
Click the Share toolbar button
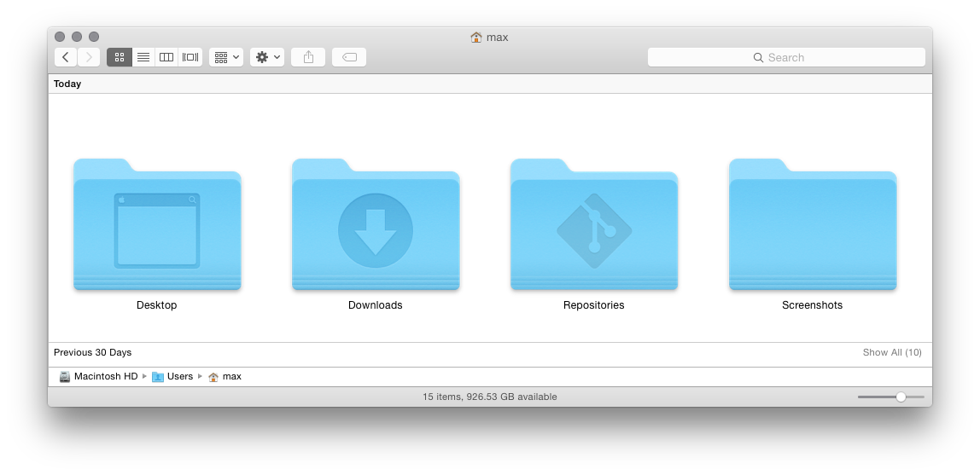[308, 57]
